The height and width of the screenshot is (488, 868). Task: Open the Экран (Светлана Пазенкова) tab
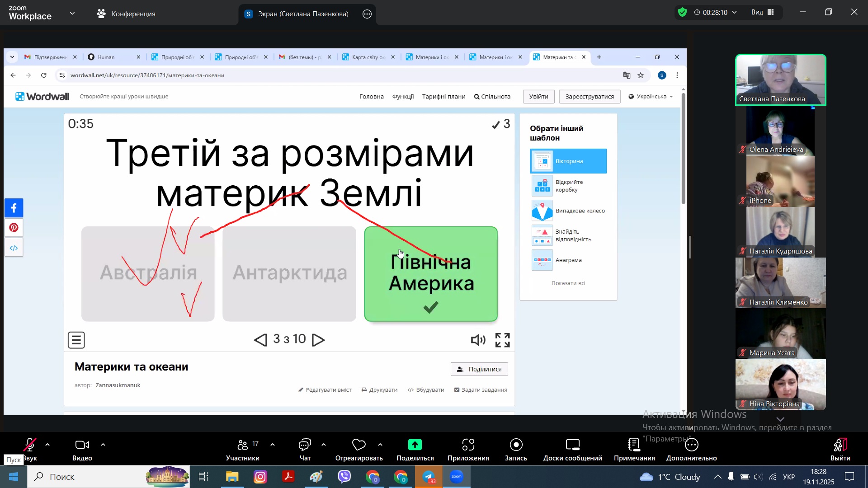click(x=298, y=14)
